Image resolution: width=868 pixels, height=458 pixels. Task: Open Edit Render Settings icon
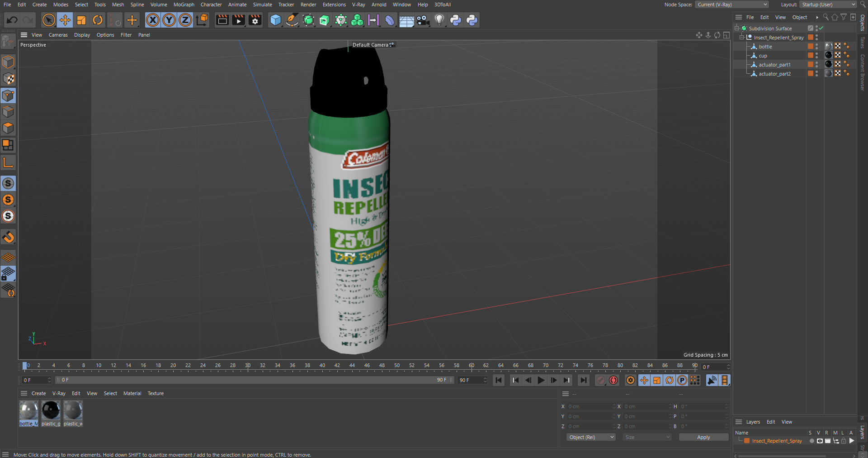[x=255, y=20]
